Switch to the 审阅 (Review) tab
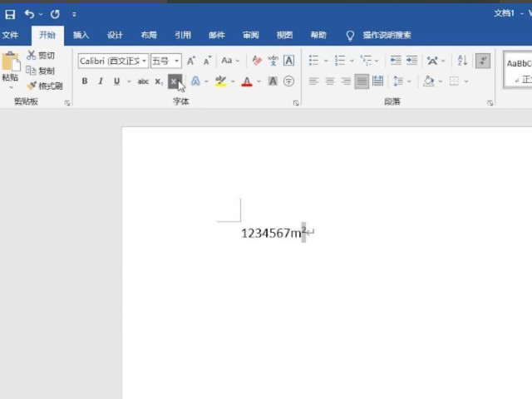The height and width of the screenshot is (399, 532). pyautogui.click(x=250, y=35)
